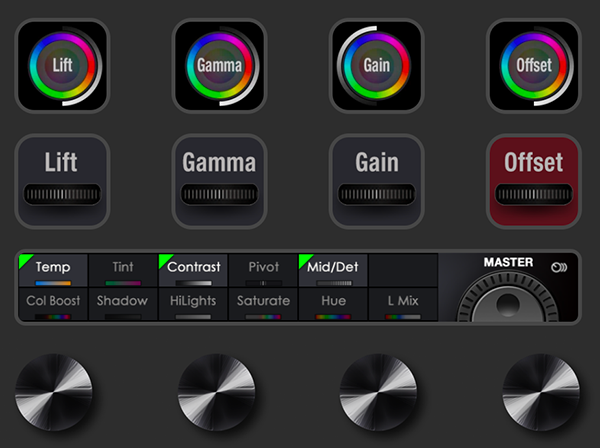Toggle the Tint parameter cell
The width and height of the screenshot is (600, 448).
click(123, 270)
